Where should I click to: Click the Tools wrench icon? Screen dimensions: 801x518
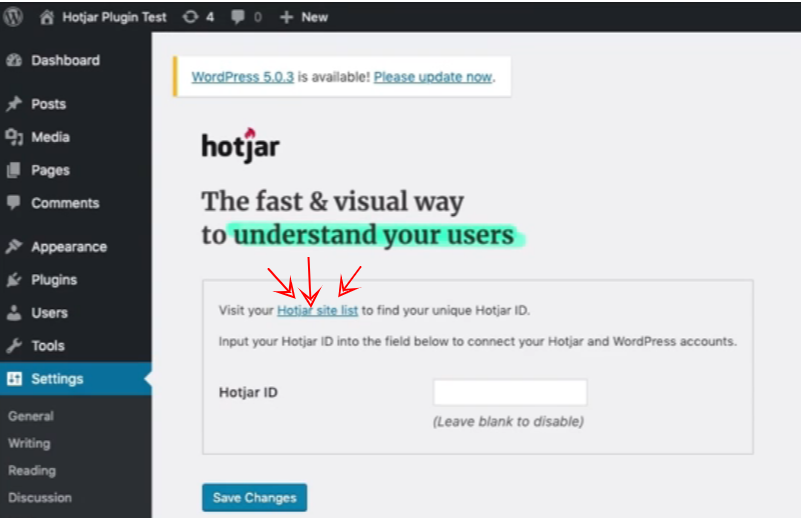point(14,346)
